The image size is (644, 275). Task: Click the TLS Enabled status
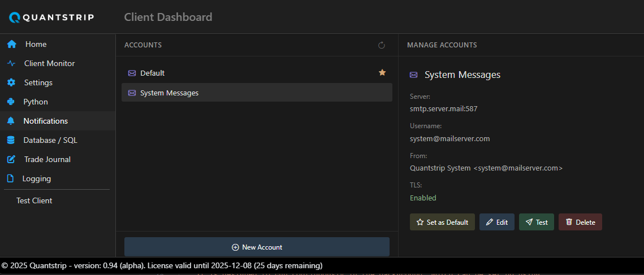423,198
